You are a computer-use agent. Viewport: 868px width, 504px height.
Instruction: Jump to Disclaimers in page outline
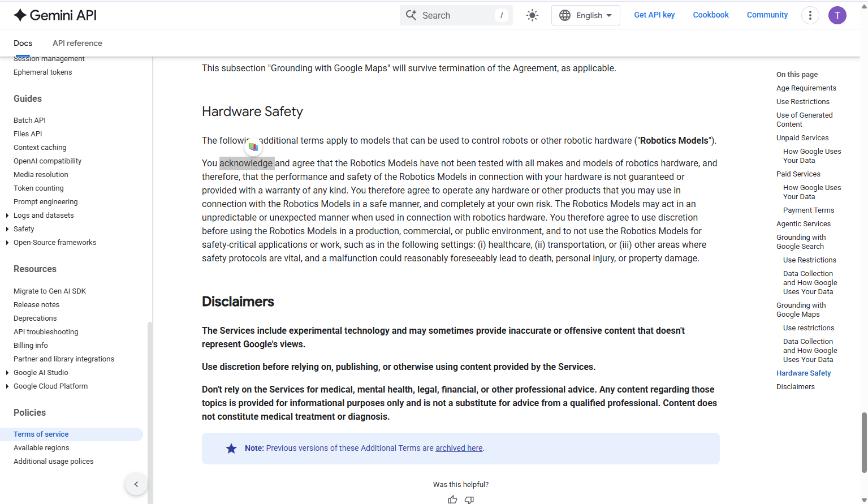[795, 387]
